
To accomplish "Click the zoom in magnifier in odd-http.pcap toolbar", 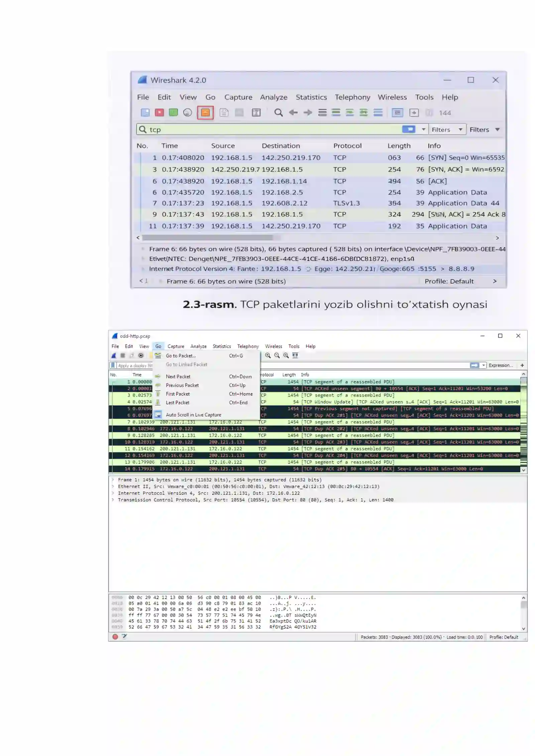I will click(268, 355).
